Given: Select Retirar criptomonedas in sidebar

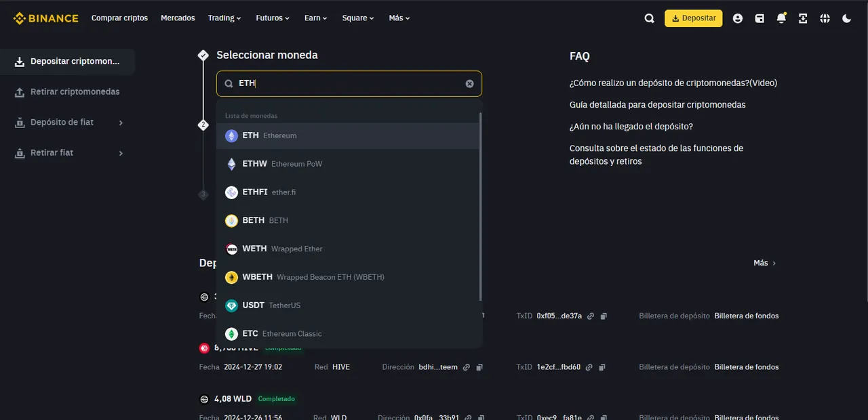Looking at the screenshot, I should [x=68, y=92].
